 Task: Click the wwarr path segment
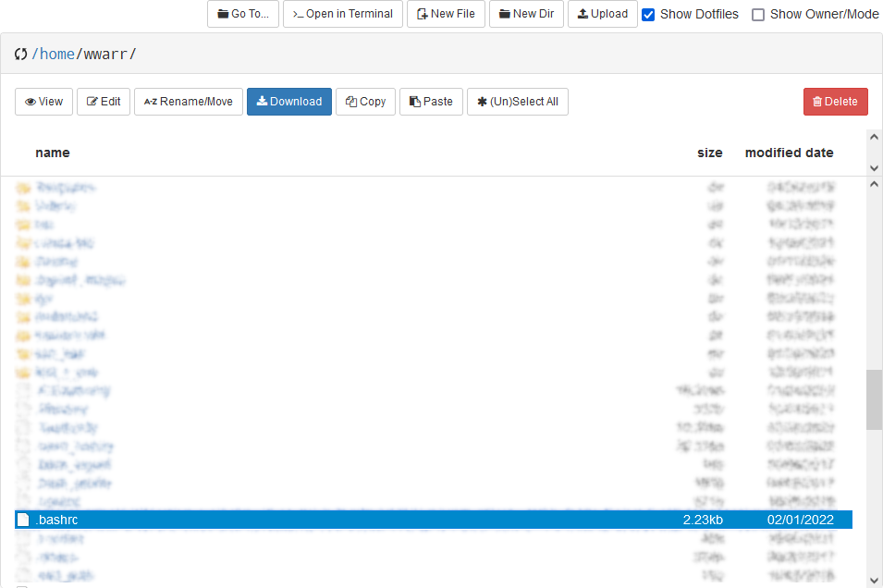tap(105, 54)
